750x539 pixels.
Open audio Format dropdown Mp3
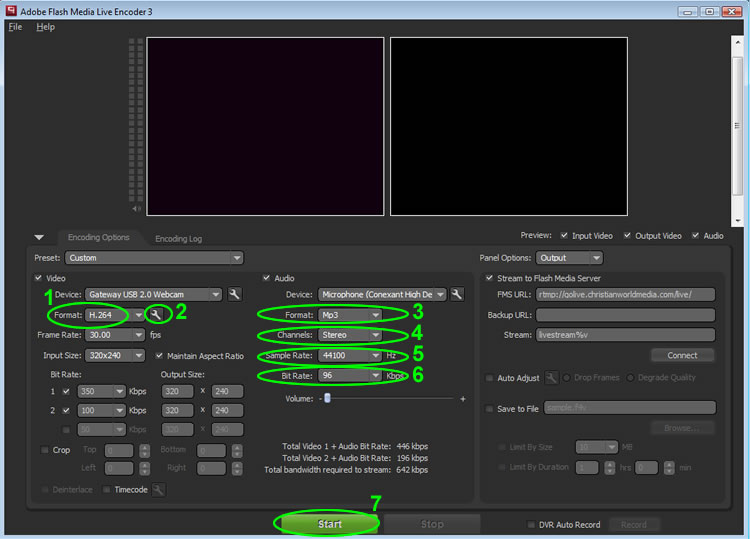pos(350,315)
